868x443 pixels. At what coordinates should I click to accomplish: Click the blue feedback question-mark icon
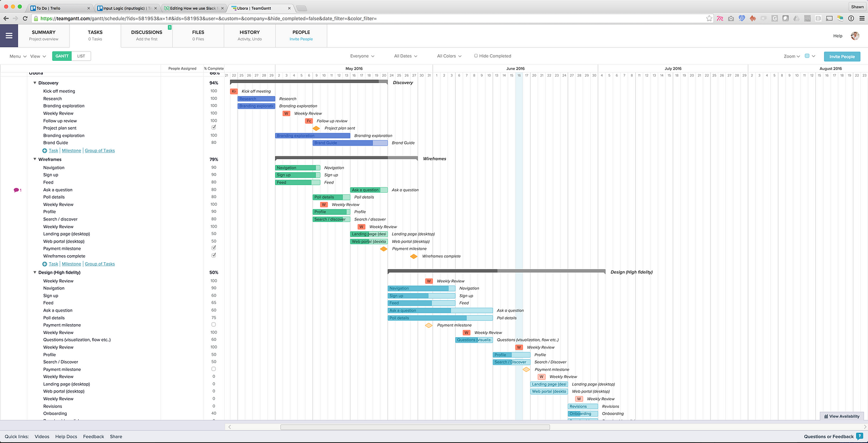(x=859, y=436)
